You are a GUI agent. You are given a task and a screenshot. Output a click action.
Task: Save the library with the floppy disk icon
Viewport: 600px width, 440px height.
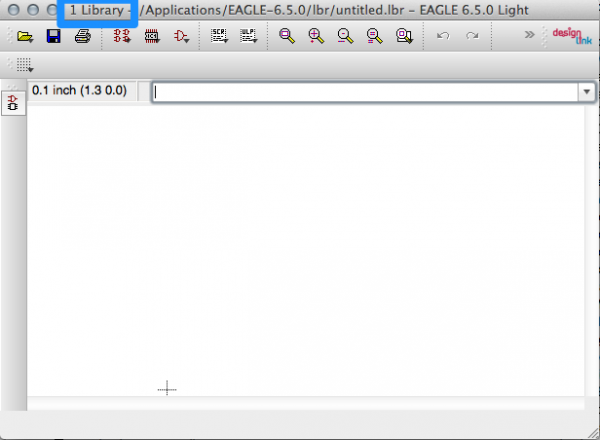coord(54,36)
